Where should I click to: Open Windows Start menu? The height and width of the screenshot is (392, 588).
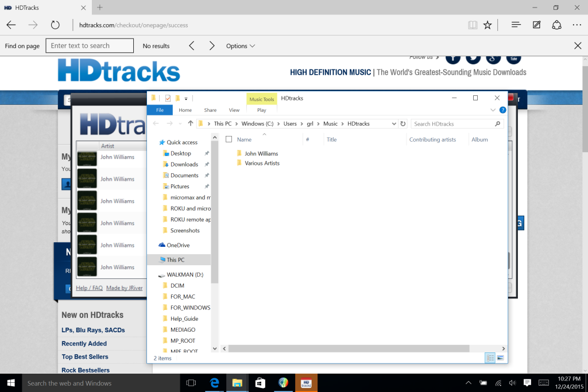pyautogui.click(x=11, y=383)
